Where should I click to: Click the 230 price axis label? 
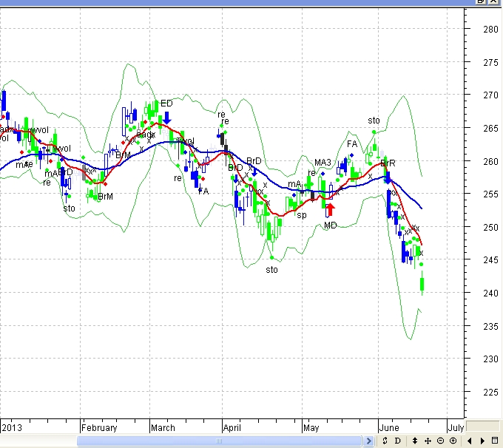point(491,359)
